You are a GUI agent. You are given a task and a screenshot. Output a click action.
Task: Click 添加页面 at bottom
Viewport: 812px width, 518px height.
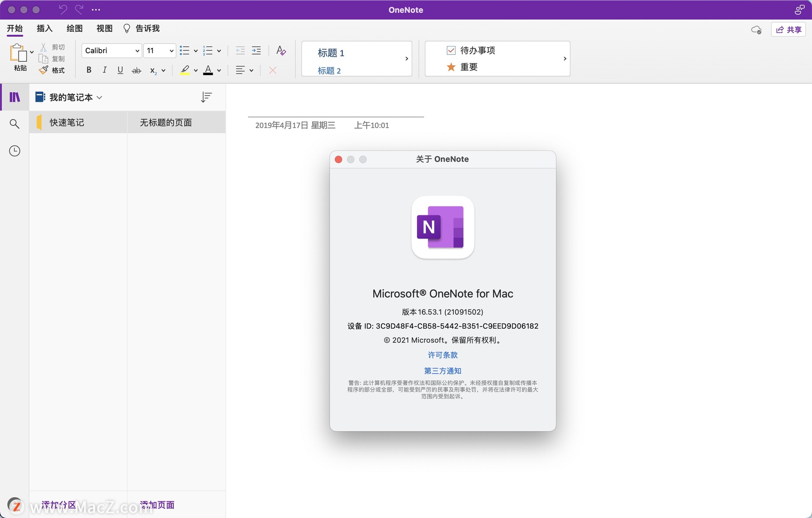point(157,505)
